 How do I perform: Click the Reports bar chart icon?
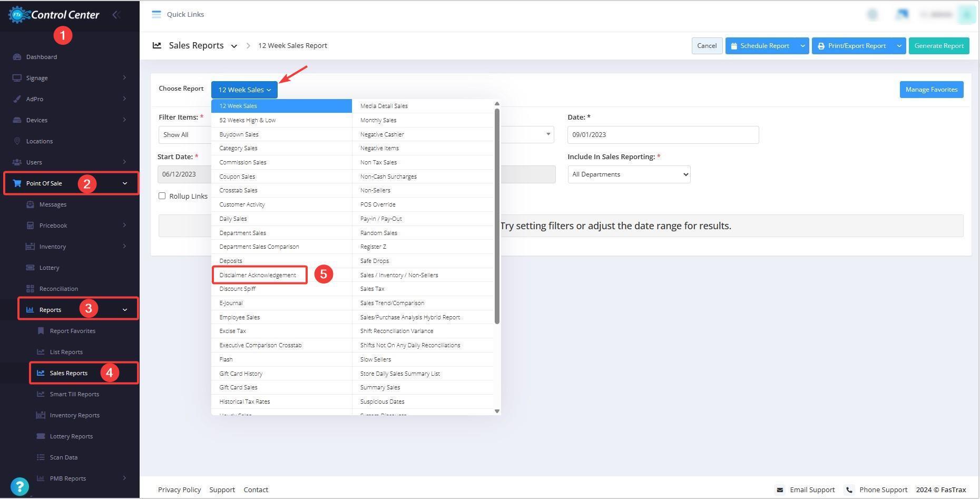pyautogui.click(x=30, y=310)
